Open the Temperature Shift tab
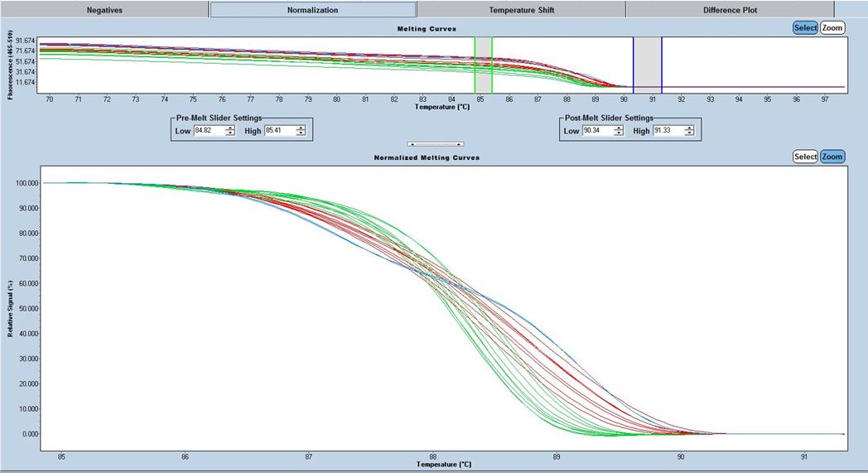The image size is (868, 473). click(521, 10)
